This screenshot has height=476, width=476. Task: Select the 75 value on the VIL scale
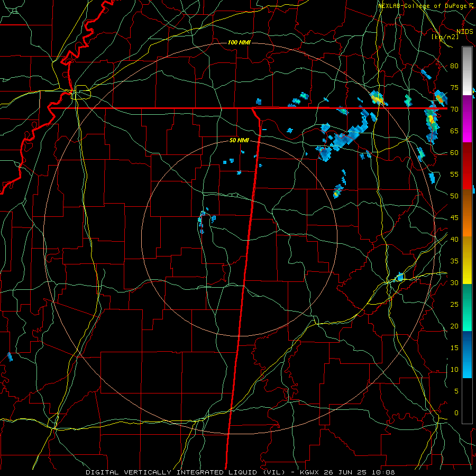tap(454, 87)
